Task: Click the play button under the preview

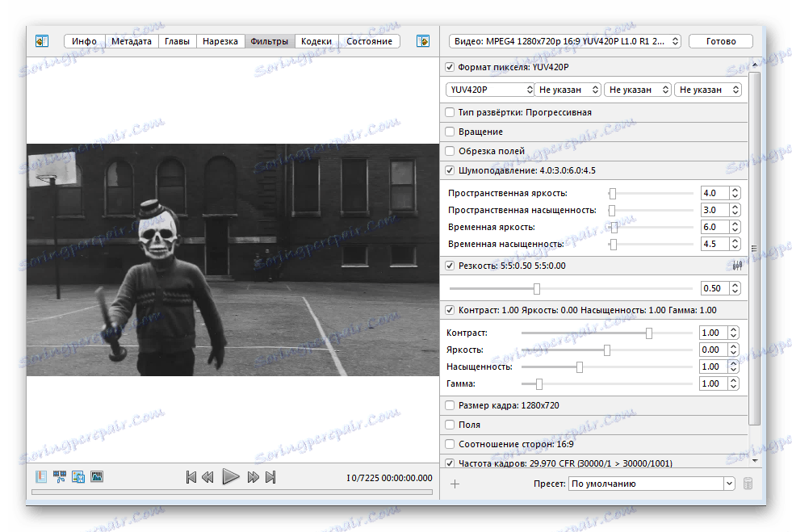Action: pyautogui.click(x=231, y=476)
